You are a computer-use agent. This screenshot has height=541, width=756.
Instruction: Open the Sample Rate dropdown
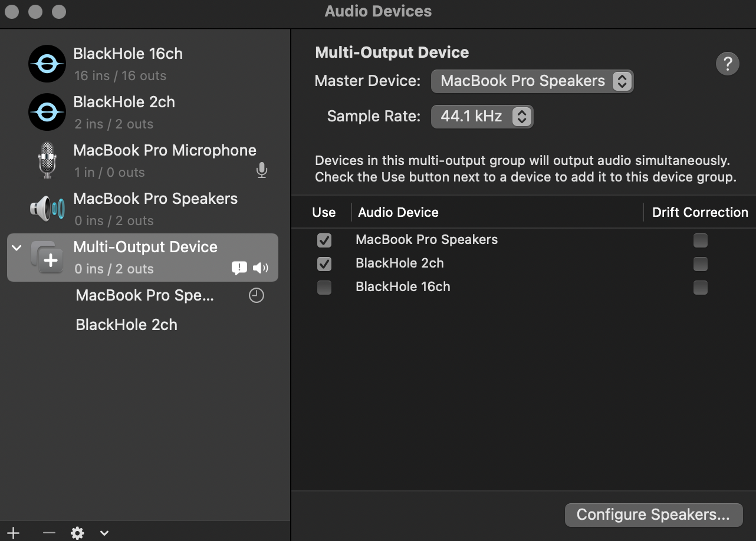click(482, 116)
